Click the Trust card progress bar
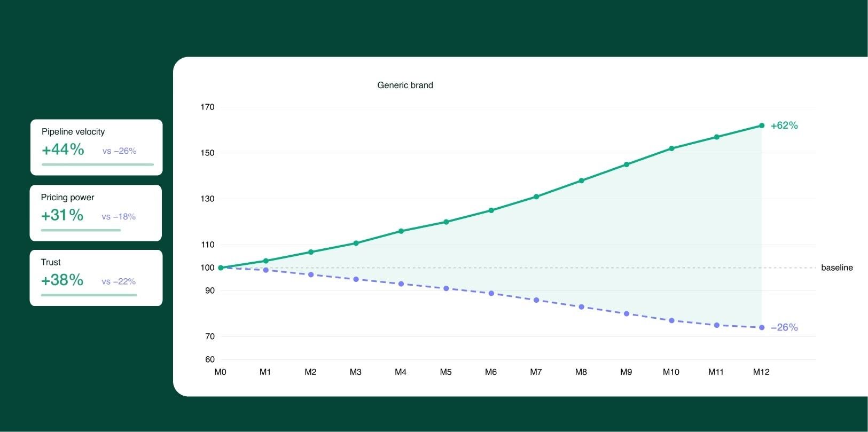 pyautogui.click(x=89, y=295)
